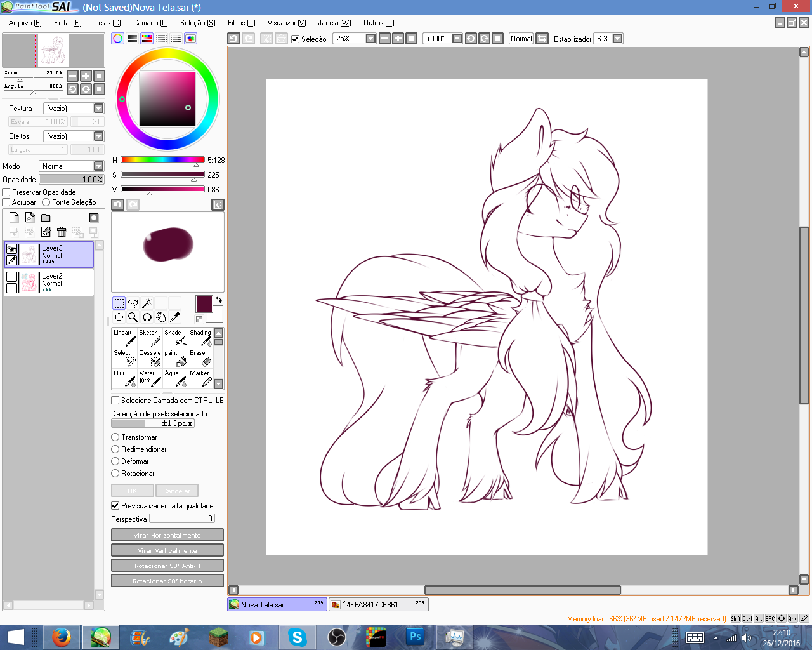Select the Zoom magnifier tool
812x650 pixels.
tap(133, 317)
